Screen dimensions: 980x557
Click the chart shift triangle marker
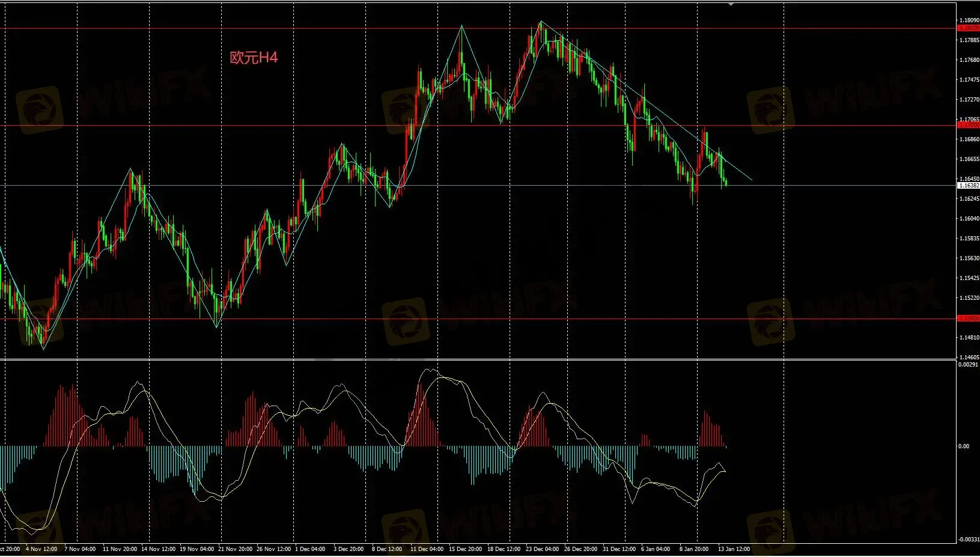(731, 4)
